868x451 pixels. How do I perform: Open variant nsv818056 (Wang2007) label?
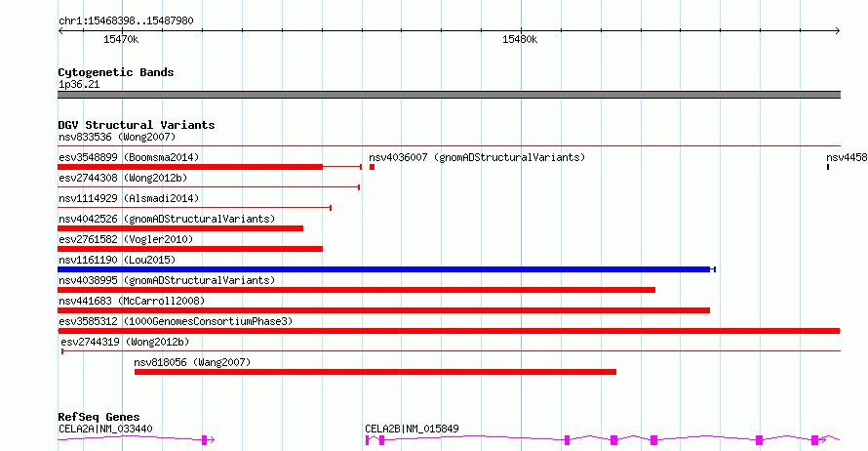192,362
